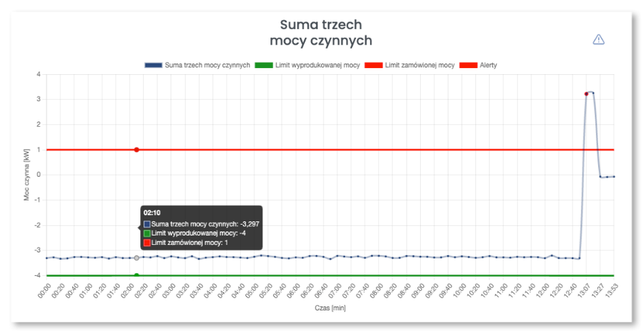This screenshot has height=334, width=644.
Task: Click the blue square icon in the tooltip
Action: pyautogui.click(x=147, y=223)
